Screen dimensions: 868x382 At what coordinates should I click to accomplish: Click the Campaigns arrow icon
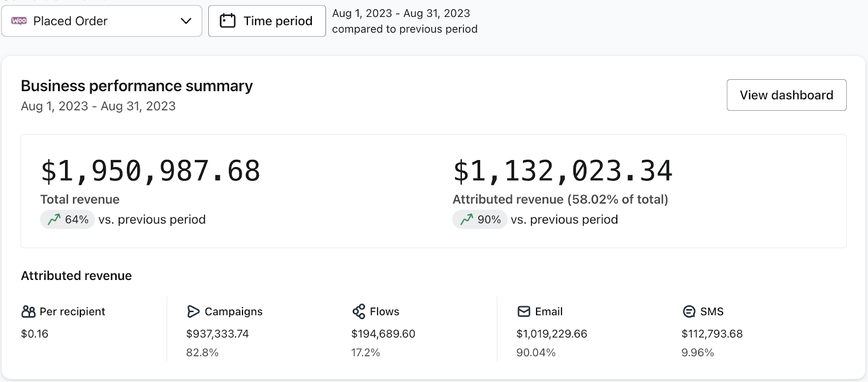pos(193,311)
